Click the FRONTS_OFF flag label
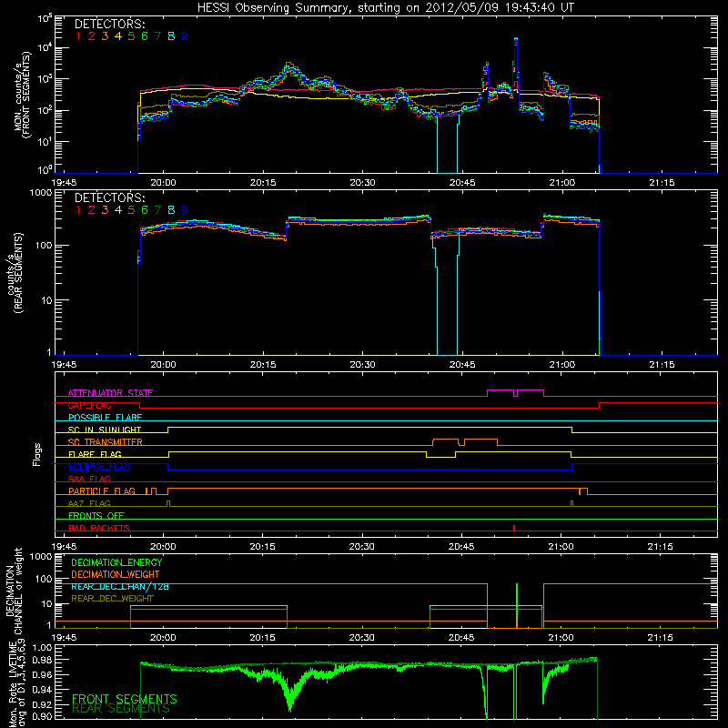The image size is (728, 728). click(x=96, y=515)
